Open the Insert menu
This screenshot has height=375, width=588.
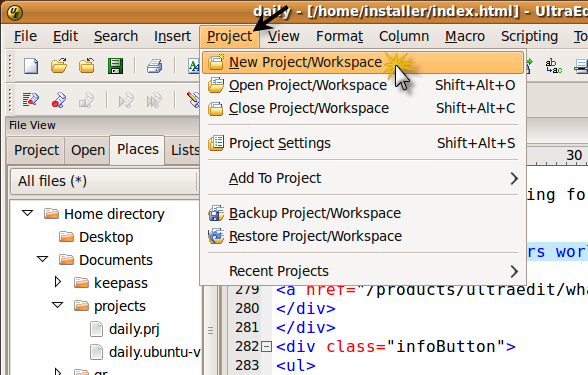[x=172, y=36]
